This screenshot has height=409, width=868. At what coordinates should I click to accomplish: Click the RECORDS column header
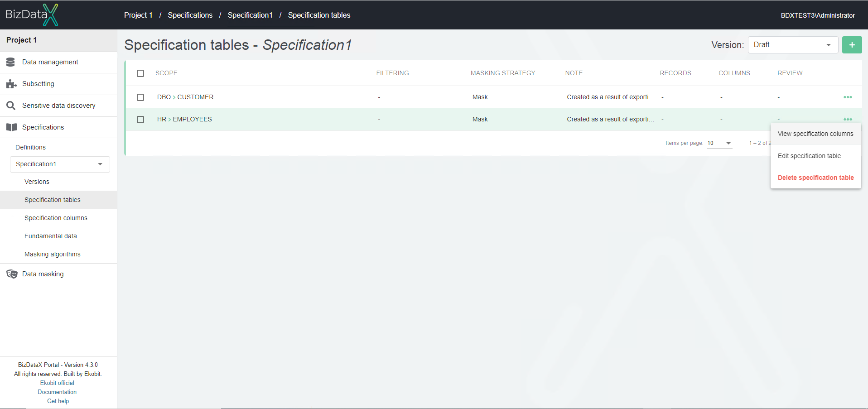[675, 73]
